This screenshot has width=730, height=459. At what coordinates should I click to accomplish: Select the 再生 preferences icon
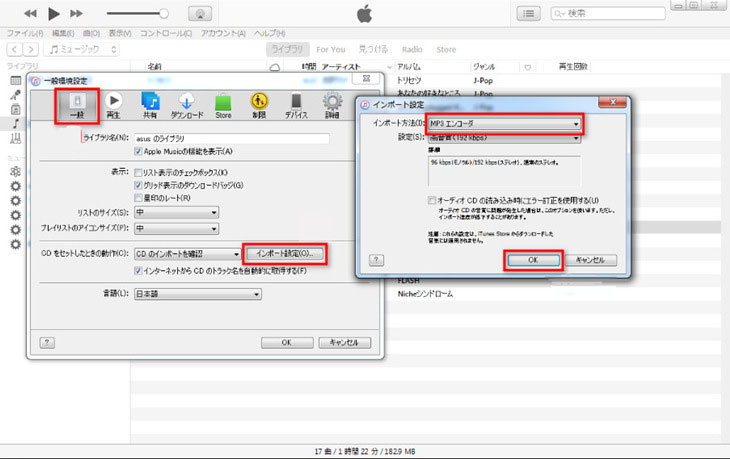tap(113, 106)
